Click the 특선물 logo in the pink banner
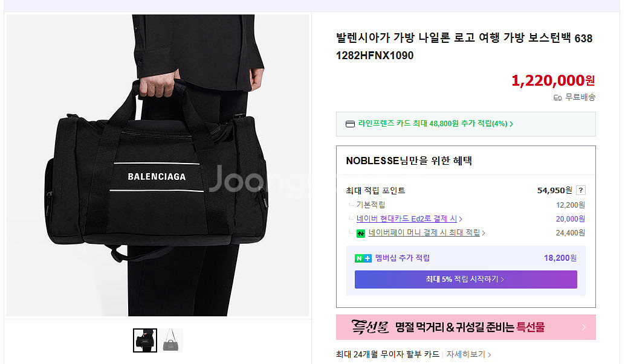Viewport: 628px width, 364px height. coord(370,327)
